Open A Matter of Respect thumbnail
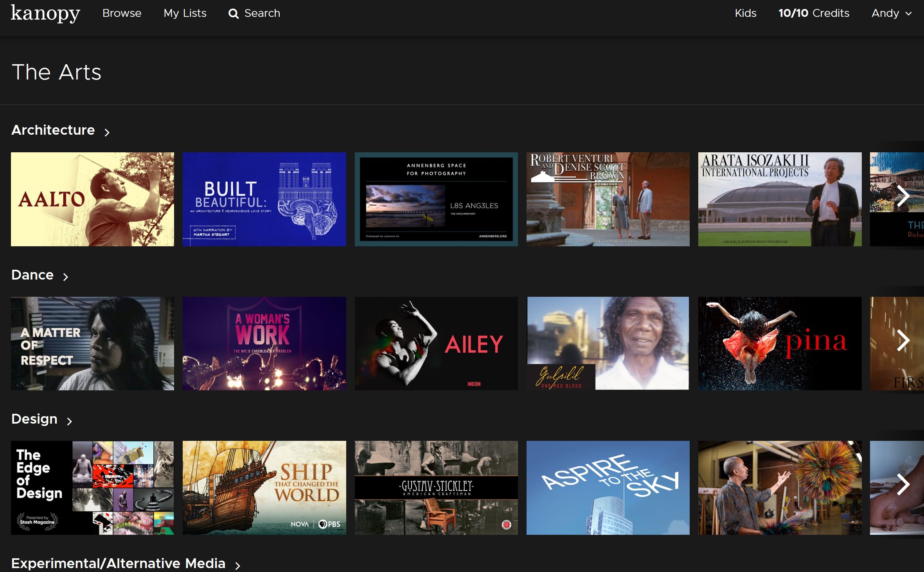 (92, 343)
